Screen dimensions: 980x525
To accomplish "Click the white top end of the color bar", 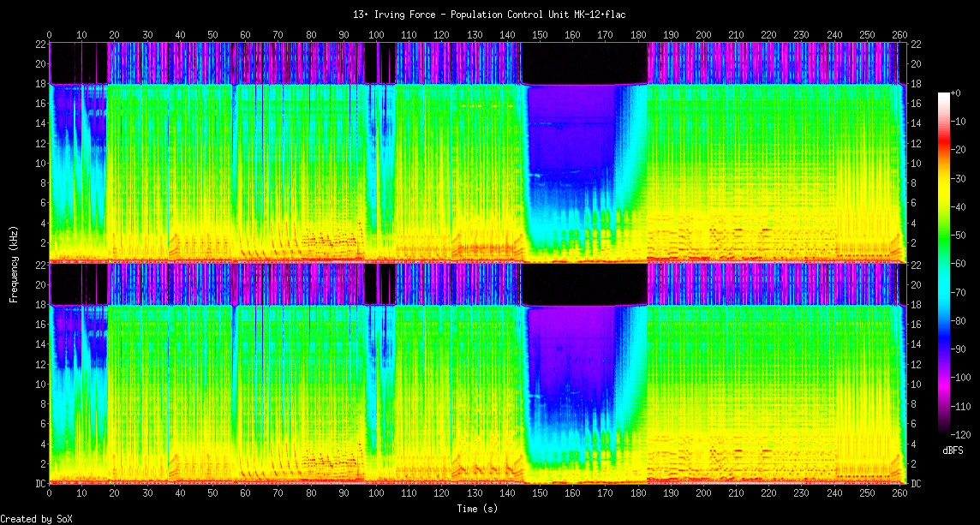I will (x=944, y=94).
